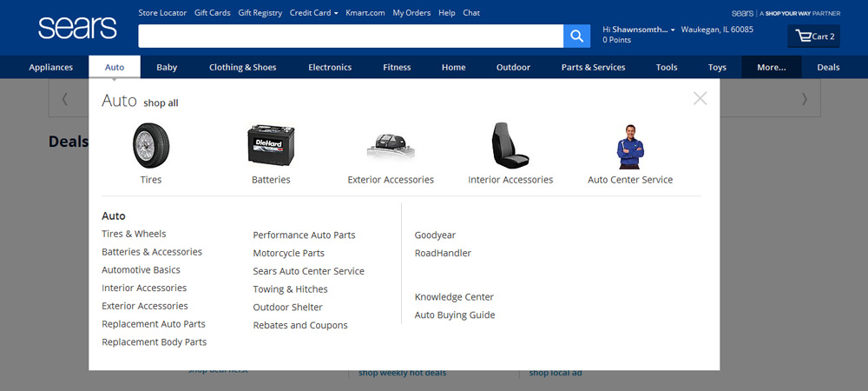Click Batteries & Accessories link
868x391 pixels.
pos(152,252)
